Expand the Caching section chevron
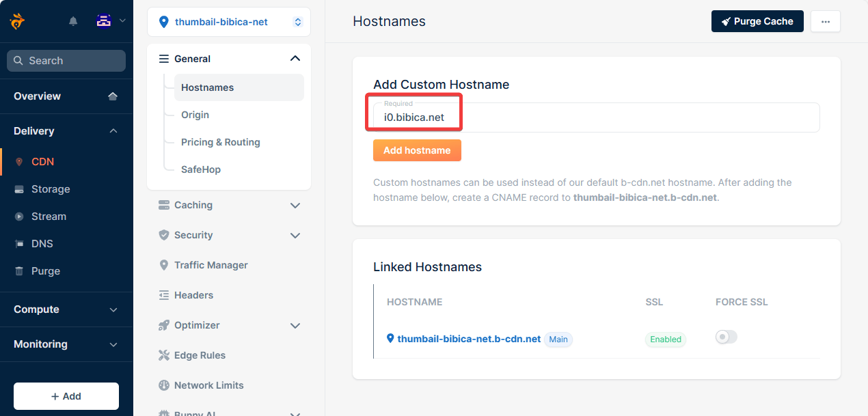The width and height of the screenshot is (868, 416). pos(295,205)
